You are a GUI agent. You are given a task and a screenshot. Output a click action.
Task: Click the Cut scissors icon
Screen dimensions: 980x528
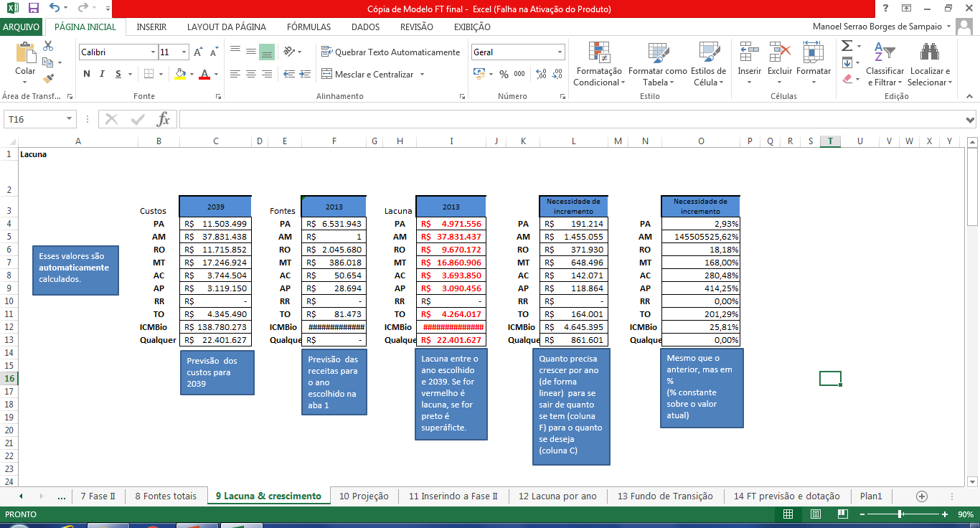point(49,47)
